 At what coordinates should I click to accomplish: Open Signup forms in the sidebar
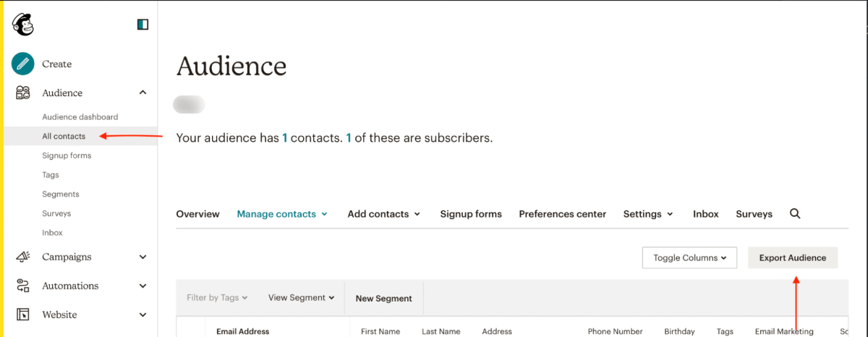[x=67, y=155]
